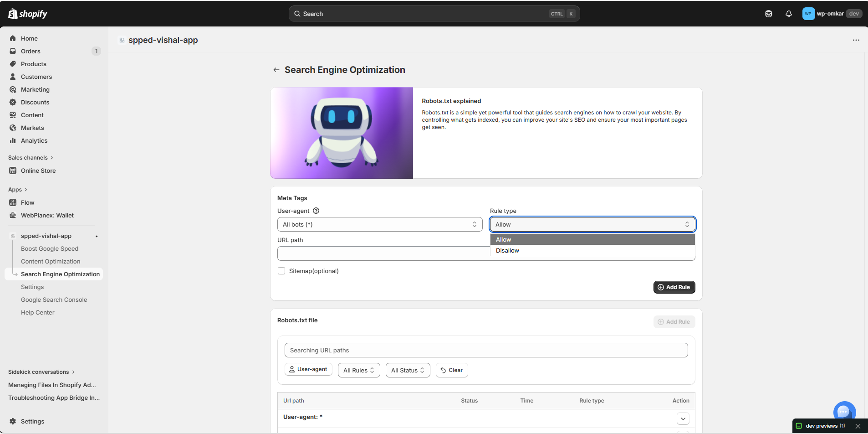Click the notification bell icon
The image size is (868, 434).
tap(788, 14)
